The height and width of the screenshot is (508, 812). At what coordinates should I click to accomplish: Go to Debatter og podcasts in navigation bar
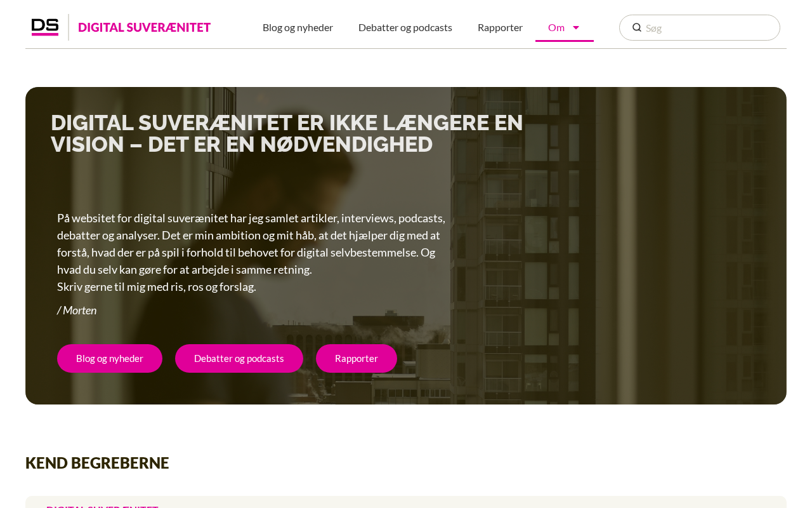405,27
